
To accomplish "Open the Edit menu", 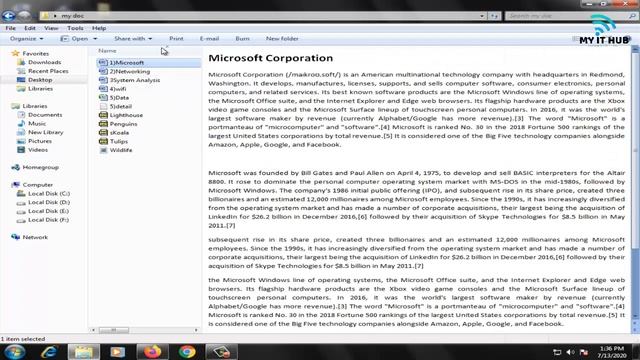I will coord(30,28).
